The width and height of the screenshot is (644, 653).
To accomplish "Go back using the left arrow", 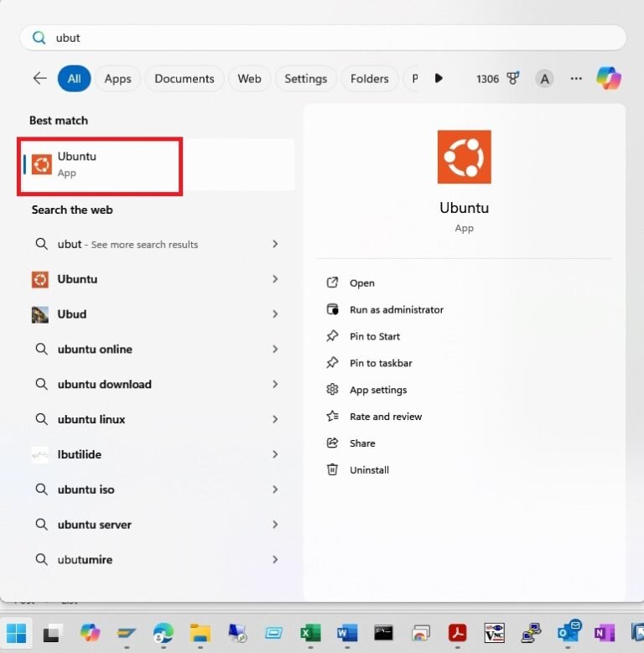I will click(x=39, y=78).
